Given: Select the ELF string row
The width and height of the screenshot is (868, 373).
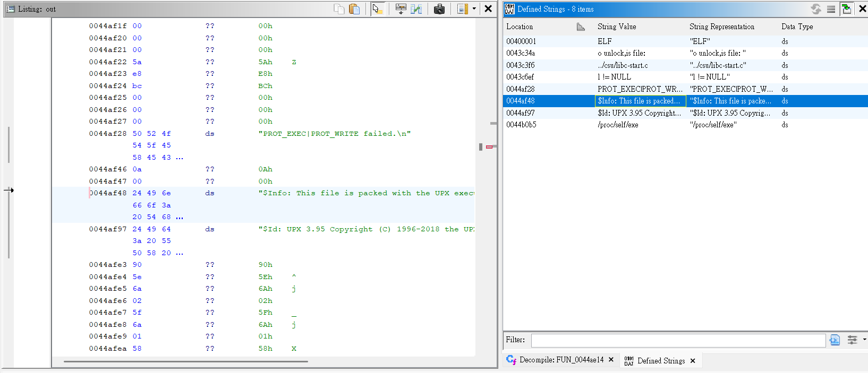Looking at the screenshot, I should [x=685, y=41].
